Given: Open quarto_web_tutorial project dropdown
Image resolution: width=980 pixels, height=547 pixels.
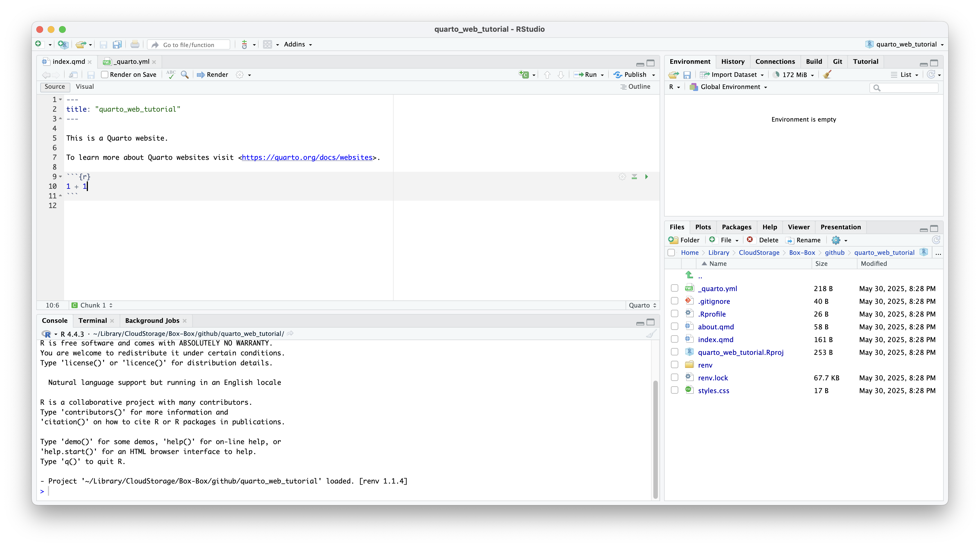Looking at the screenshot, I should (x=904, y=44).
